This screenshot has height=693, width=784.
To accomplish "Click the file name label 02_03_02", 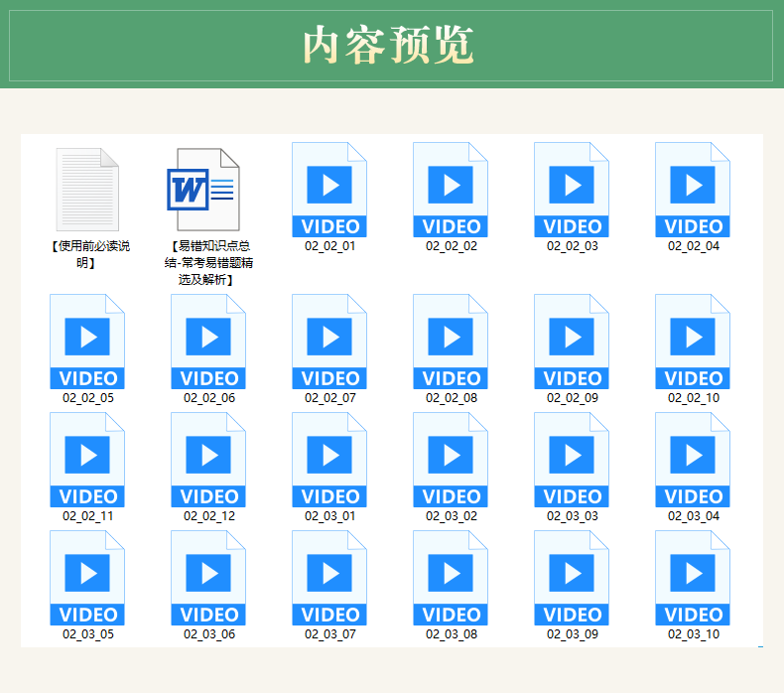I will pyautogui.click(x=451, y=516).
